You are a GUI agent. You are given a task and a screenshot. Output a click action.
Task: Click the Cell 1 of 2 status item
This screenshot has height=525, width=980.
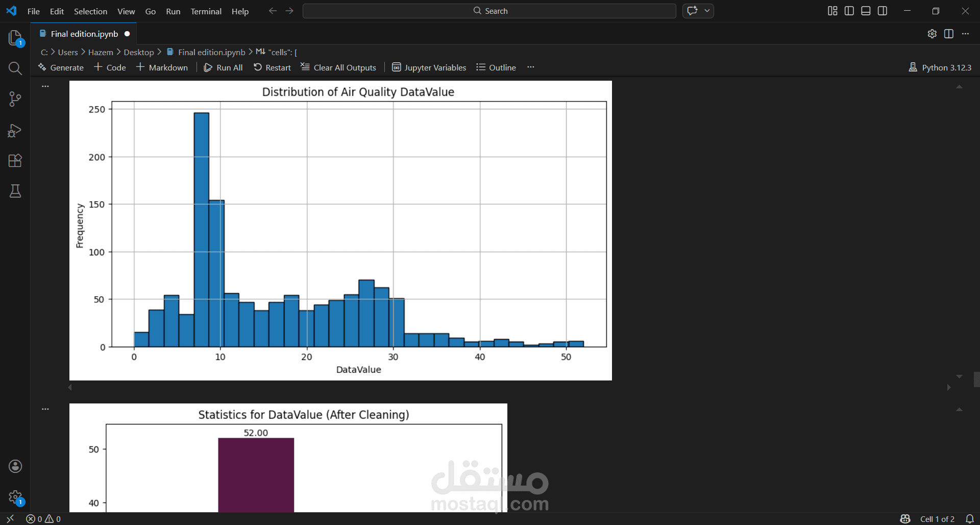pos(937,519)
